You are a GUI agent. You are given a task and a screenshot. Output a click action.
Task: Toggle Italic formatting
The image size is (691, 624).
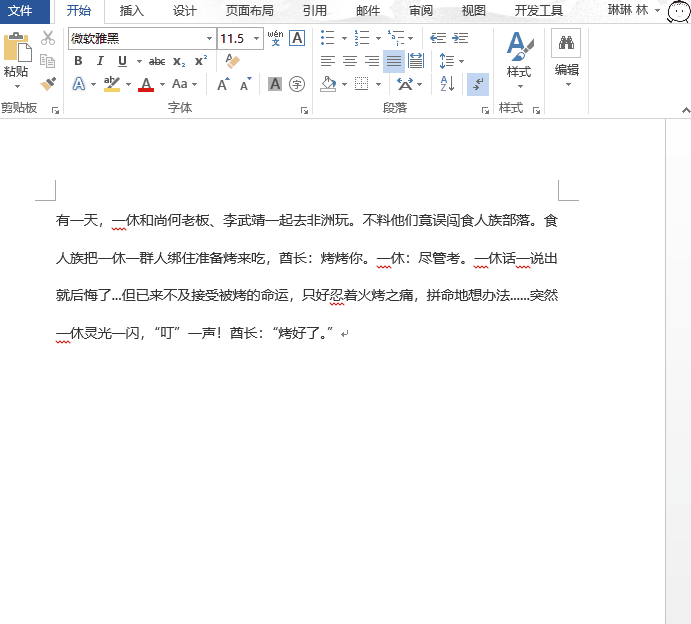[100, 61]
